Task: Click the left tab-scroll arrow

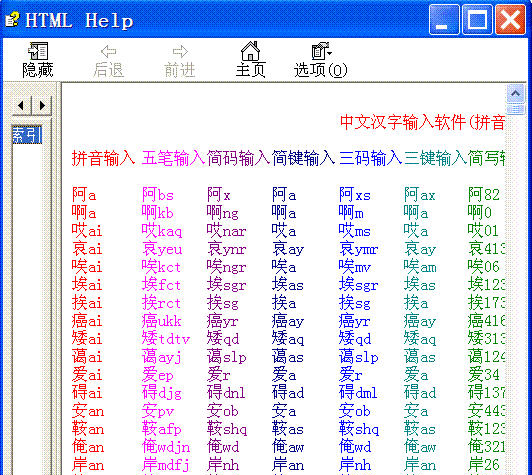Action: click(x=21, y=106)
